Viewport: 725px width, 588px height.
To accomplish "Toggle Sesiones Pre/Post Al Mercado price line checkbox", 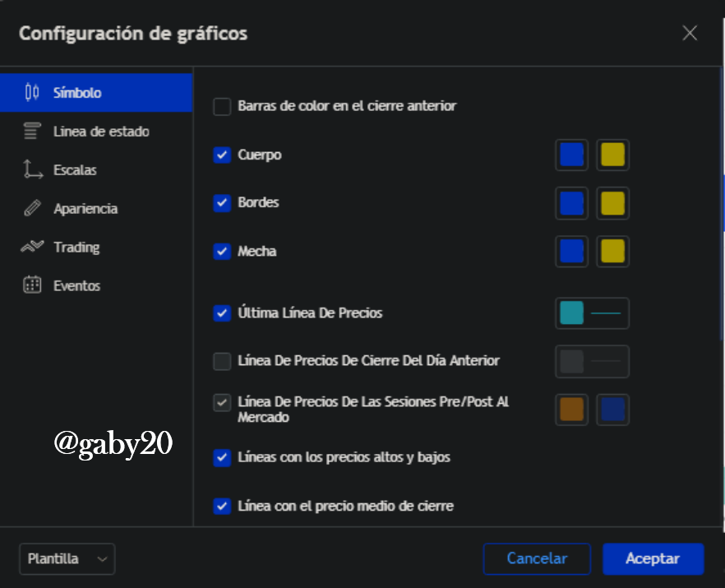I will [x=222, y=402].
